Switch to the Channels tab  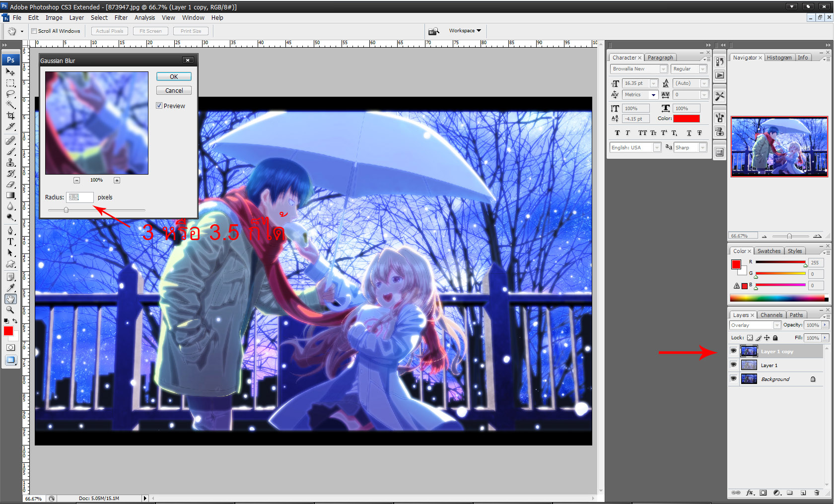(771, 315)
